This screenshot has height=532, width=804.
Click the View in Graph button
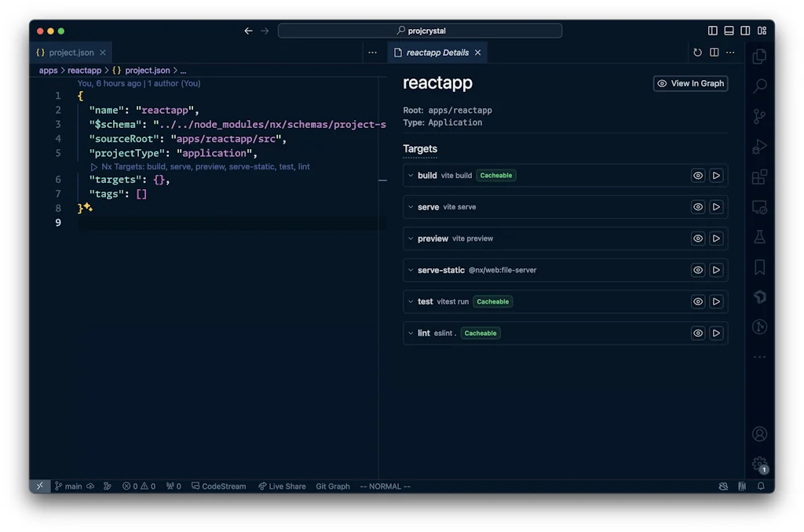point(690,83)
